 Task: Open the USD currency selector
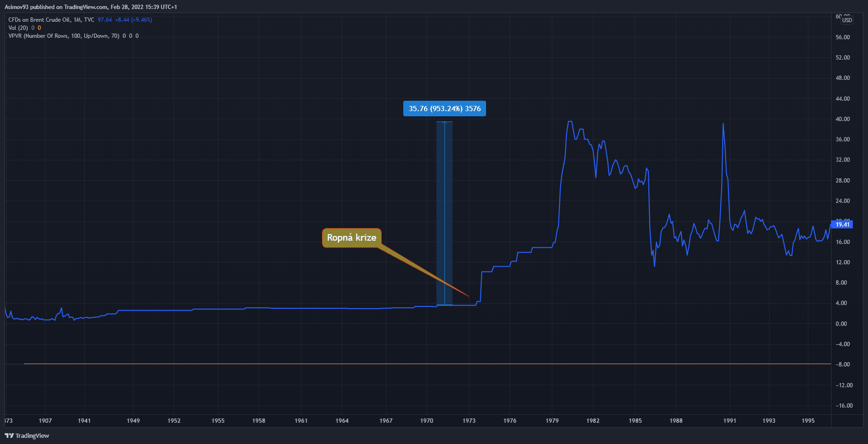847,20
